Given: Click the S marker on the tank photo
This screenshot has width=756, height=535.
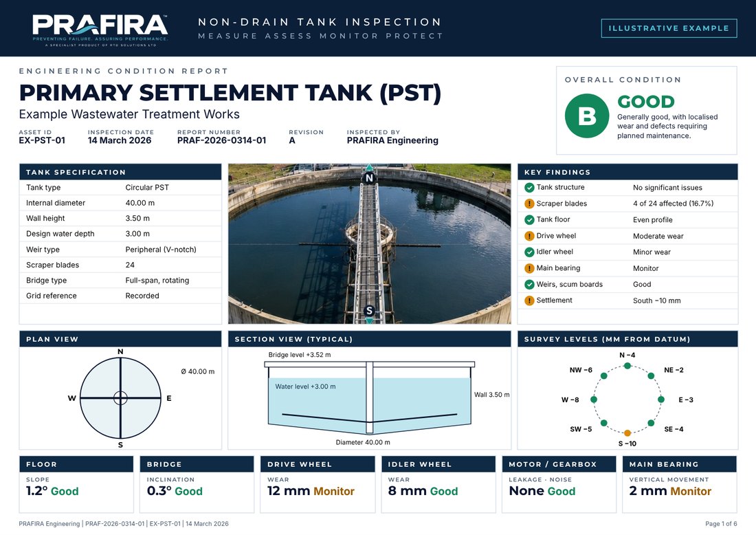Looking at the screenshot, I should pyautogui.click(x=369, y=311).
